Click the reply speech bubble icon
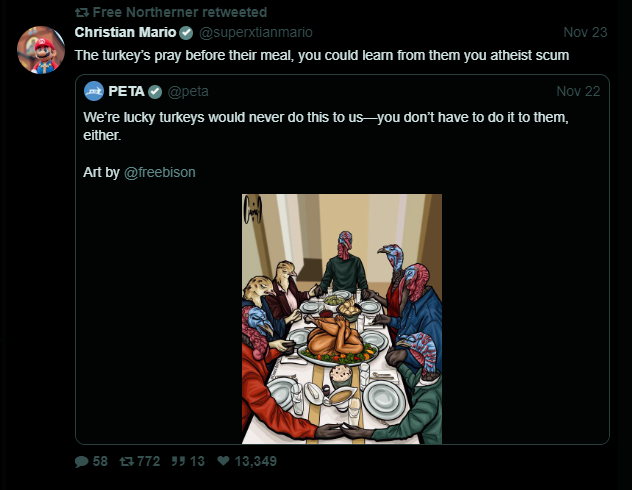The width and height of the screenshot is (632, 490). 82,461
